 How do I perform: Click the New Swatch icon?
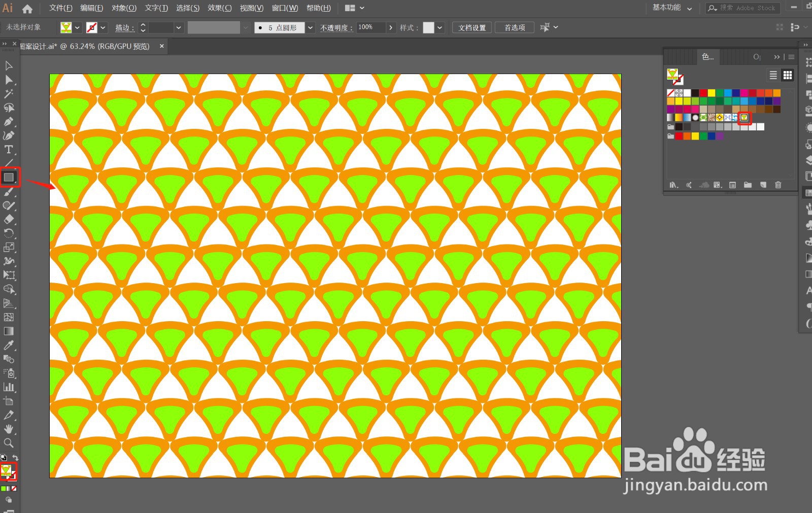[763, 185]
